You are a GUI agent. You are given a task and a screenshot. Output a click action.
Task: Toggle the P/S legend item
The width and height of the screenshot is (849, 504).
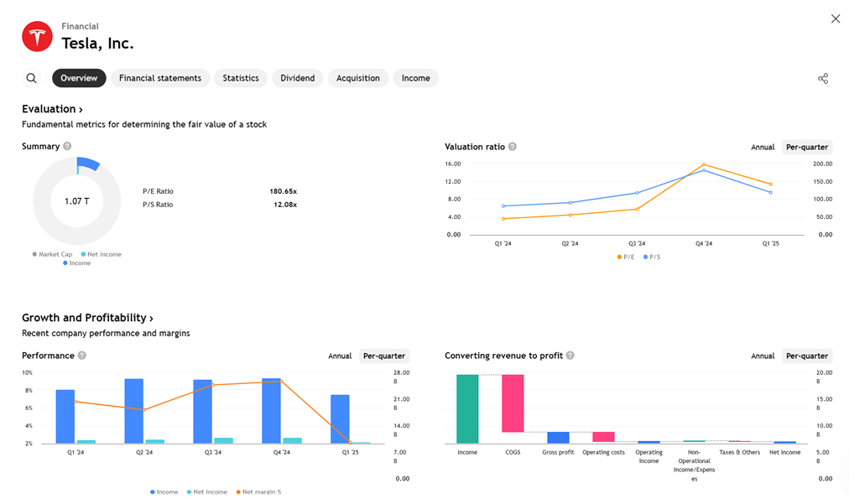point(651,257)
